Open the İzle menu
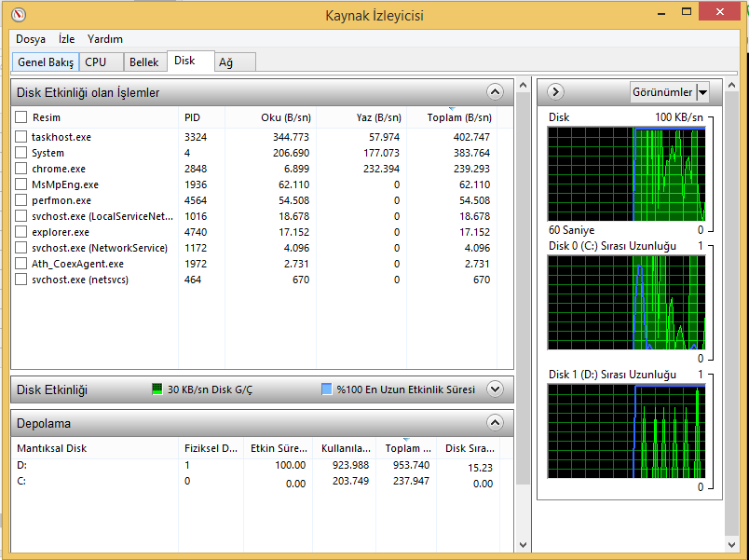Image resolution: width=749 pixels, height=560 pixels. click(x=66, y=39)
